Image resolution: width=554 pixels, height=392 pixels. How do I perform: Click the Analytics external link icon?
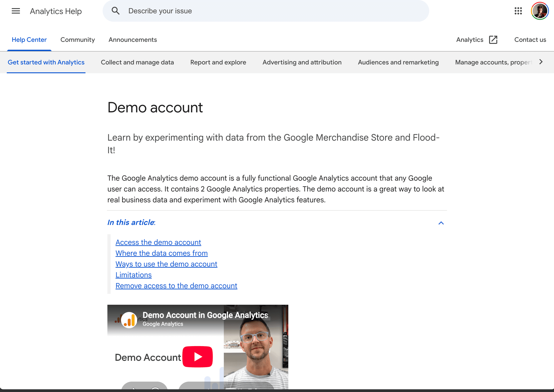click(x=493, y=40)
